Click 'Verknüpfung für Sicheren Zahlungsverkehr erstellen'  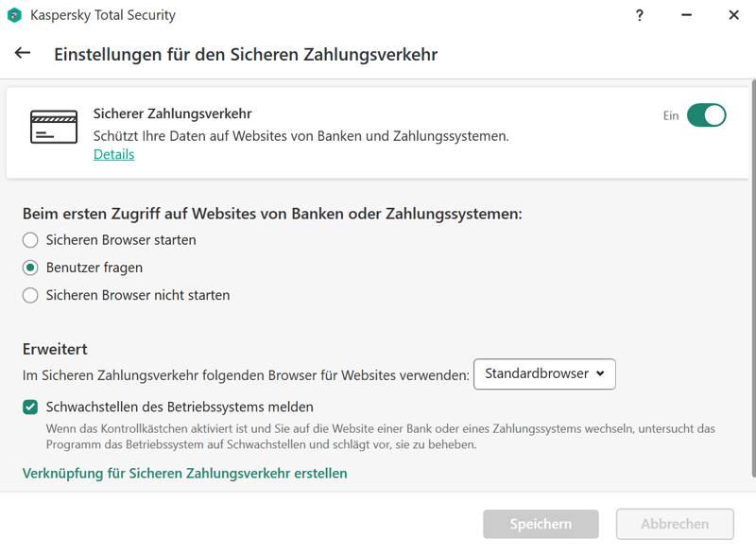[x=184, y=473]
